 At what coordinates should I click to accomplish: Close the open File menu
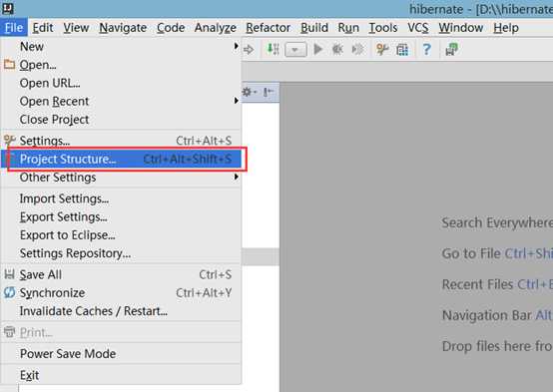click(x=14, y=28)
